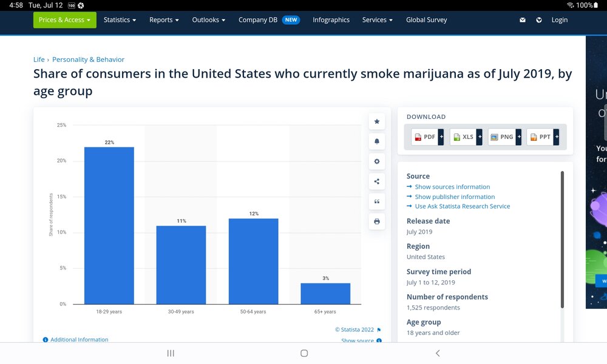Click the 50-64 years bar
The image size is (607, 364).
(x=254, y=261)
